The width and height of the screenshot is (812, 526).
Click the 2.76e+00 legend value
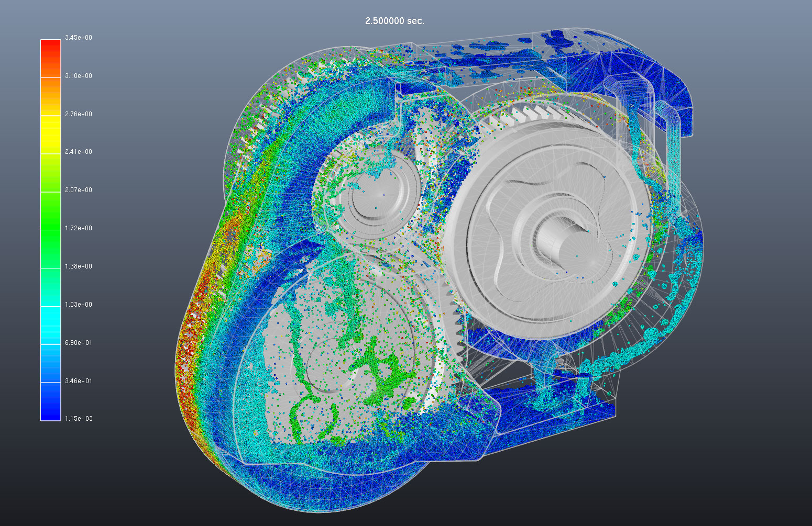point(79,114)
